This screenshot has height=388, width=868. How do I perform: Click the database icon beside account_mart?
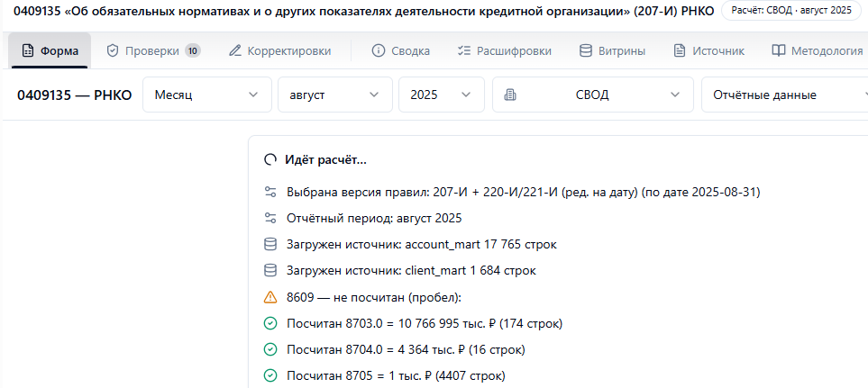coord(270,244)
